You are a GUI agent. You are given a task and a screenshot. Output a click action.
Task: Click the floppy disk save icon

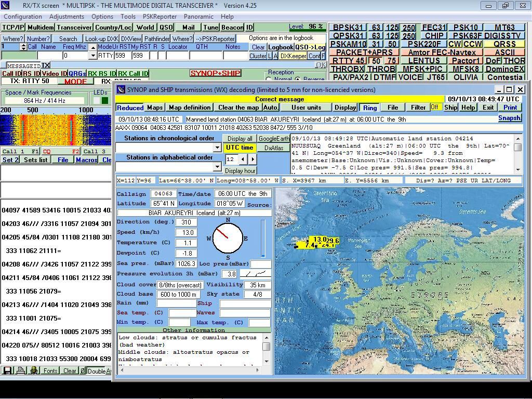click(x=7, y=370)
